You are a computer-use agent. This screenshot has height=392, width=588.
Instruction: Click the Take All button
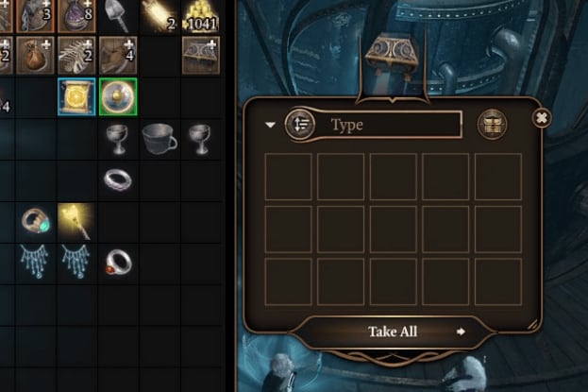(393, 332)
